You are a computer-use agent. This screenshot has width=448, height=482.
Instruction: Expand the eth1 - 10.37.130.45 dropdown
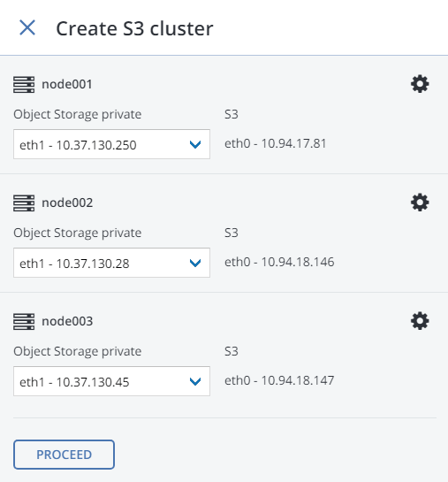pyautogui.click(x=111, y=381)
